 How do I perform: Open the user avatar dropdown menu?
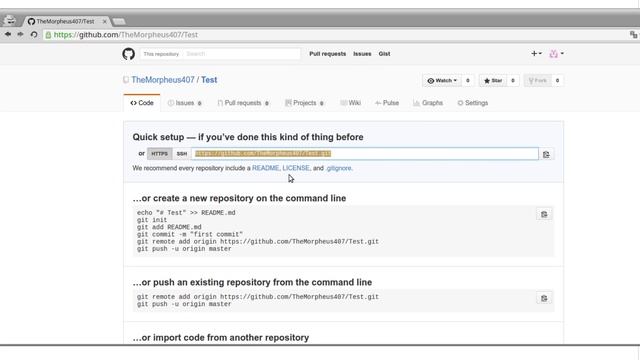tap(556, 53)
